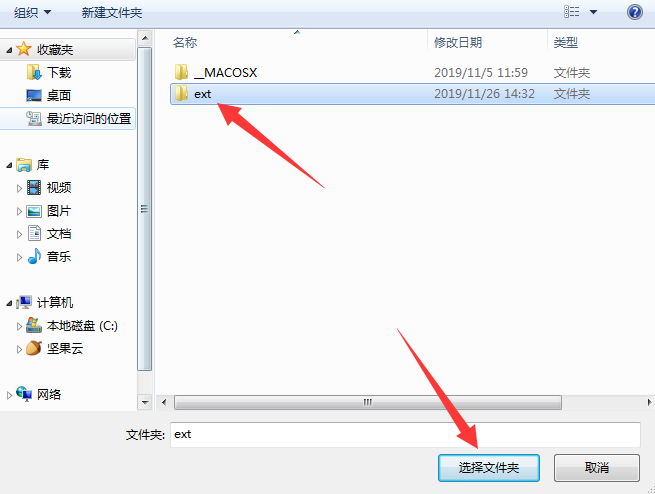Open recent places icon (最近访问的位置)
655x494 pixels.
(34, 119)
